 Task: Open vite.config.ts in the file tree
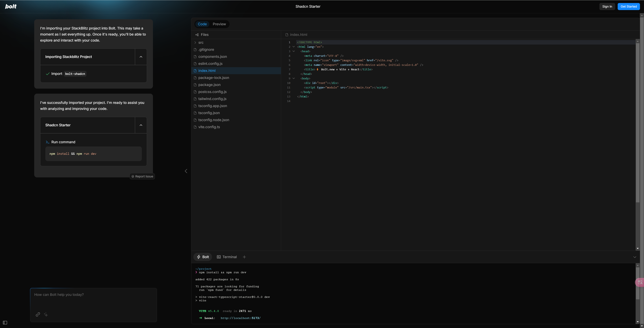point(236,127)
